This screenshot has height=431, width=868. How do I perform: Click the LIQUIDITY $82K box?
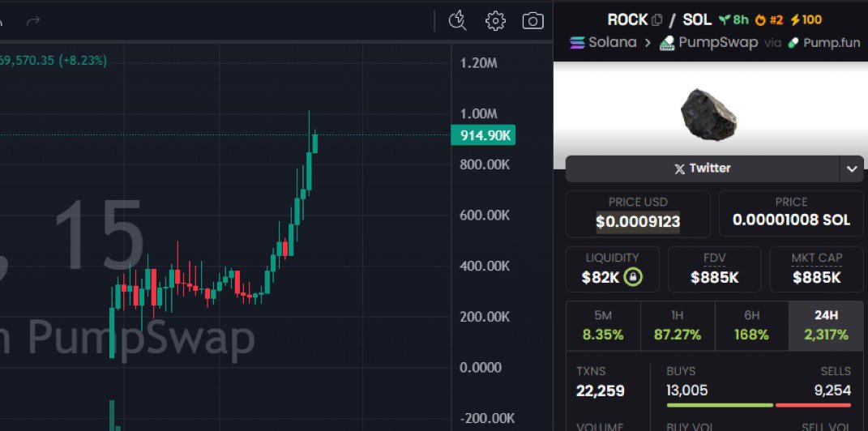coord(612,269)
